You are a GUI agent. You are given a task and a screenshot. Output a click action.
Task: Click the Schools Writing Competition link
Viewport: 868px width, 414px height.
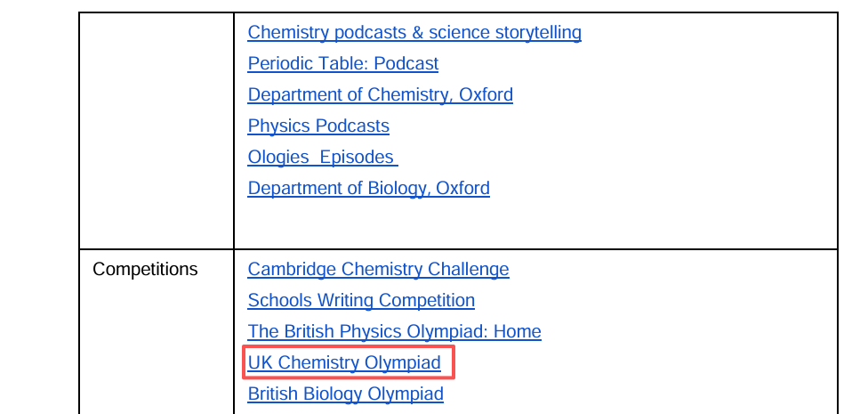coord(361,301)
